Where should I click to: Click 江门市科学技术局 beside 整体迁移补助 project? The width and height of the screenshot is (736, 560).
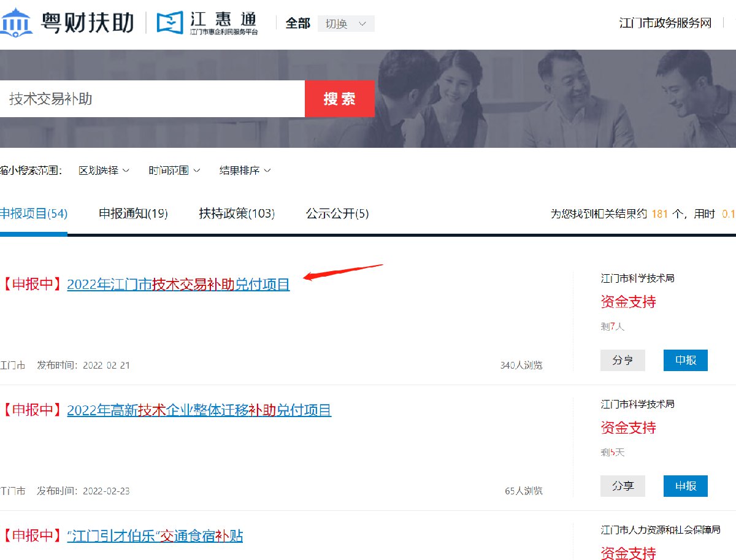(637, 404)
